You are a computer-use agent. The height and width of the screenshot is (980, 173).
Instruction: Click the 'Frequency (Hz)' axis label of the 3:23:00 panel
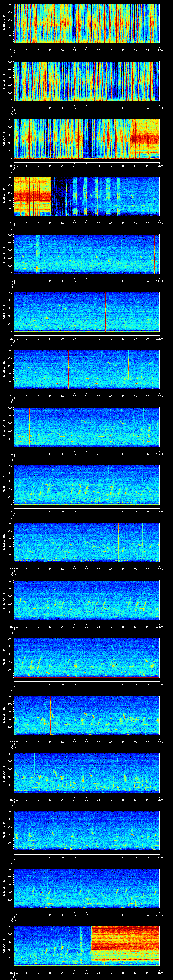point(4,427)
